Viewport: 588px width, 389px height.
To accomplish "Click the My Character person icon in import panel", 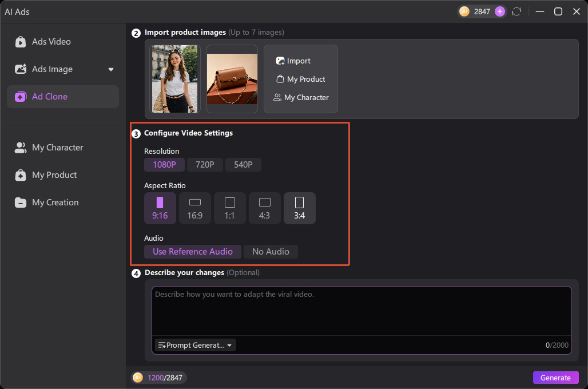I will coord(277,97).
